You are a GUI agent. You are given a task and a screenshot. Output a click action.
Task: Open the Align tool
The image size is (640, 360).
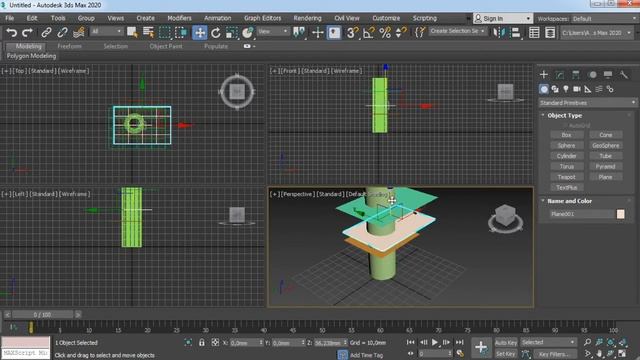click(516, 32)
